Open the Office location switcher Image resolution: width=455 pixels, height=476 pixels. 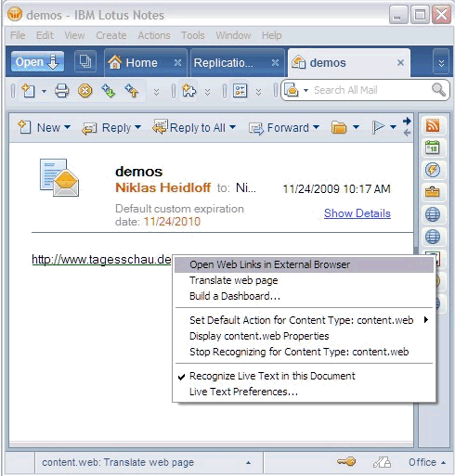[427, 462]
